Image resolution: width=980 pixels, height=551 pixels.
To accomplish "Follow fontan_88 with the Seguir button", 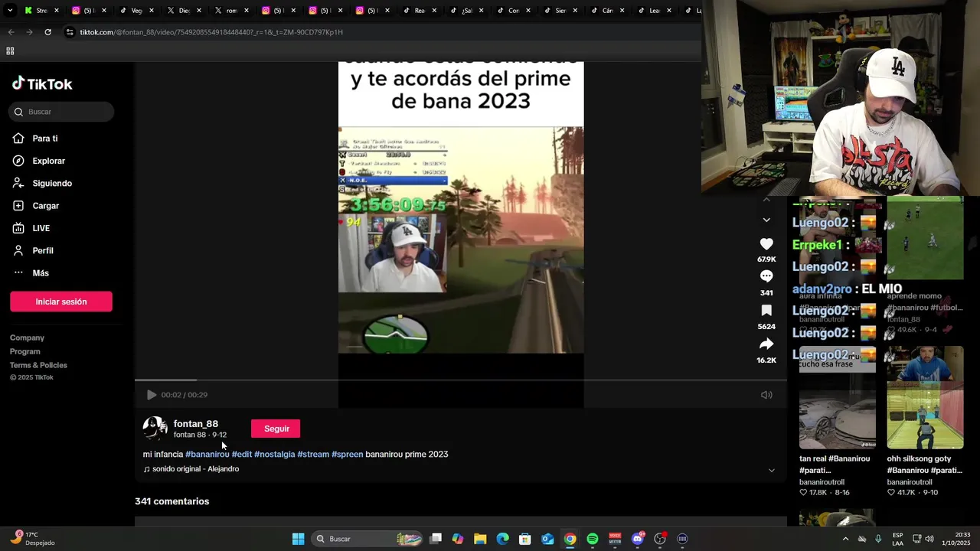I will 276,429.
